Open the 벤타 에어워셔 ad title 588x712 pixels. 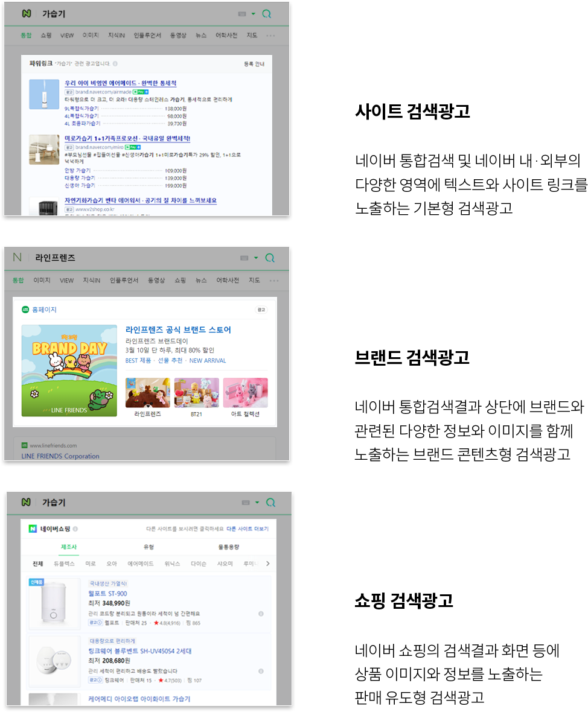coord(141,200)
